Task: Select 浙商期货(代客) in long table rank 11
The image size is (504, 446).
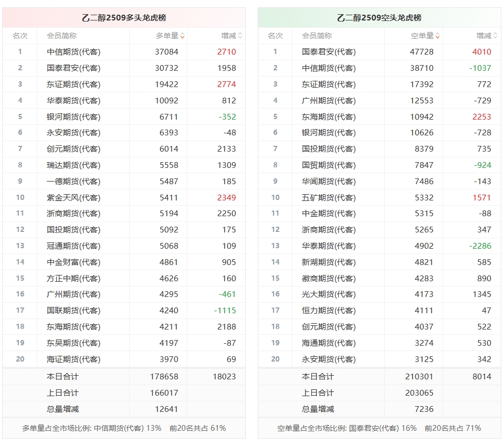Action: coord(73,214)
